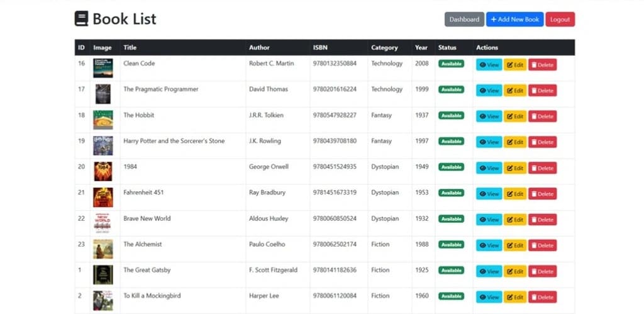View The Great Gatsby details
This screenshot has height=314, width=644.
(x=489, y=271)
